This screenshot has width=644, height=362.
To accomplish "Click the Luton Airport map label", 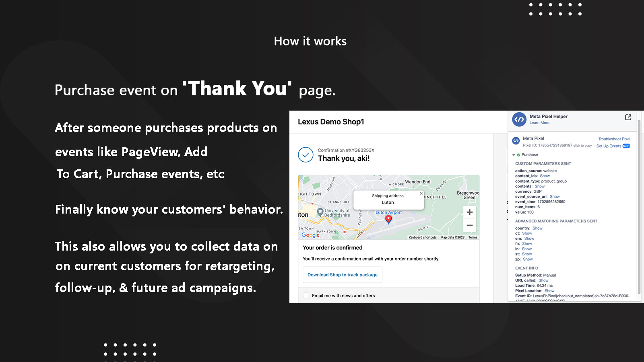I will pyautogui.click(x=388, y=212).
